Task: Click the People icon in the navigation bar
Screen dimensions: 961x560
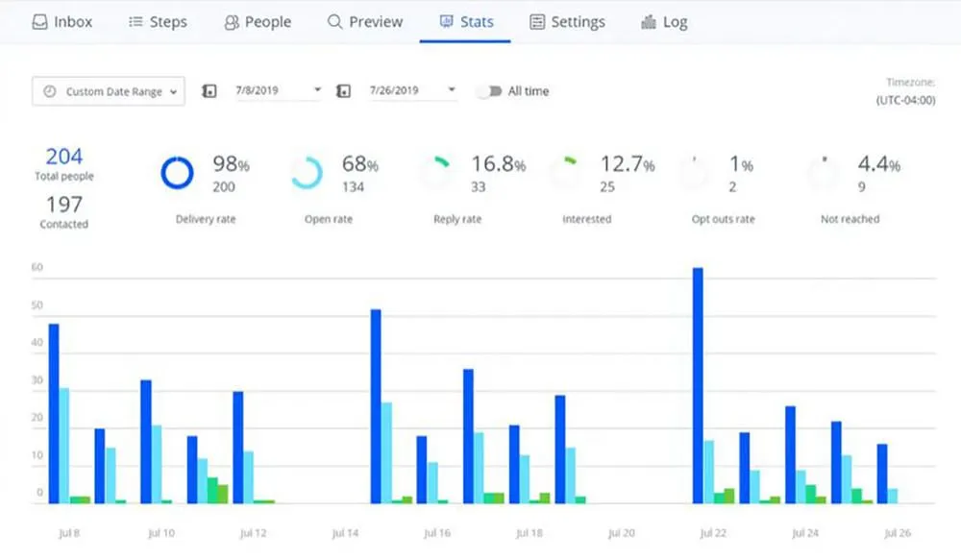Action: click(230, 21)
